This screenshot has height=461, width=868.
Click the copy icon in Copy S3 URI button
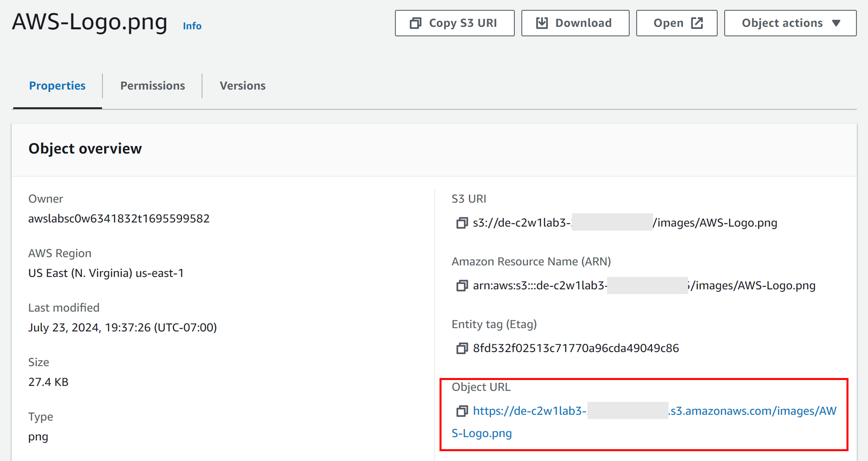pyautogui.click(x=415, y=23)
